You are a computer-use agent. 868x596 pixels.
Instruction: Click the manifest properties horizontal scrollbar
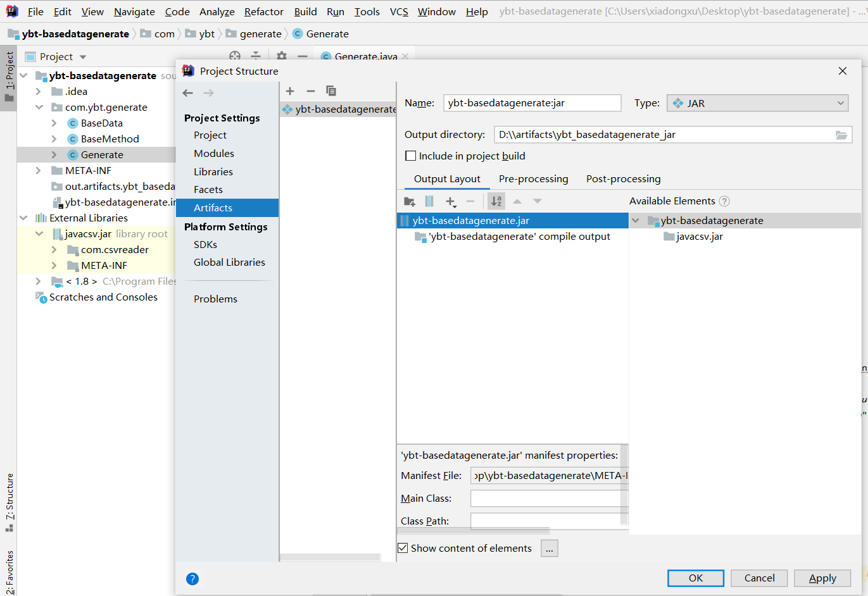pyautogui.click(x=474, y=530)
